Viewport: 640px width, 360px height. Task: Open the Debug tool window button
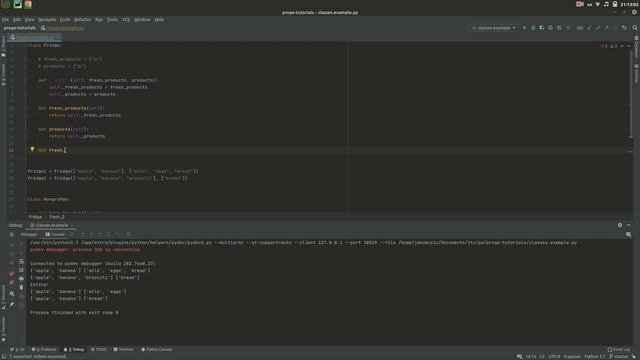click(74, 349)
